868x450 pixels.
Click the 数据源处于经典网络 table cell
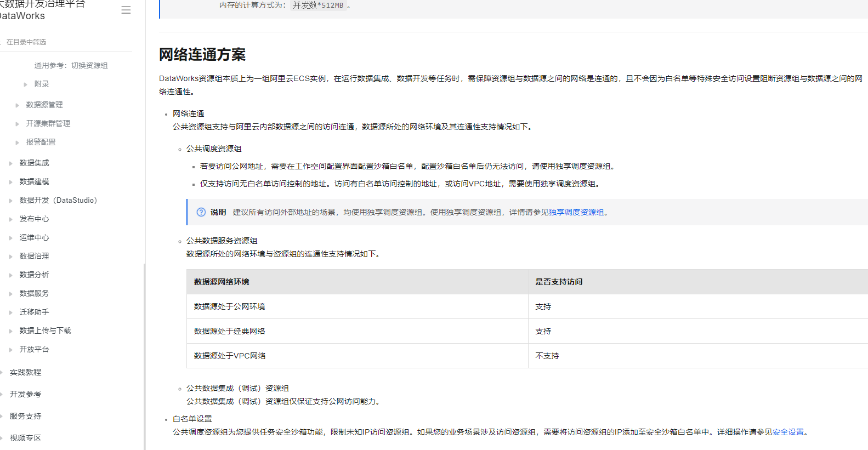click(358, 331)
